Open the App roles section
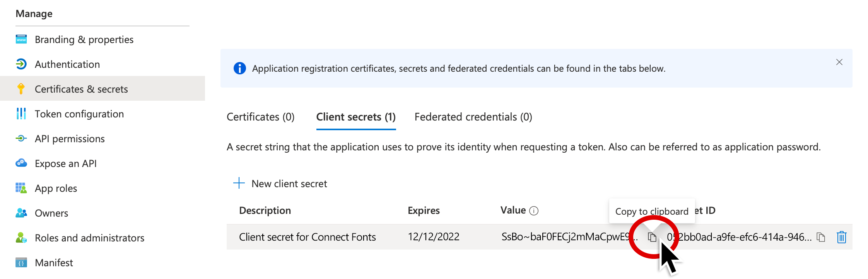Viewport: 868px width, 279px height. pyautogui.click(x=56, y=188)
